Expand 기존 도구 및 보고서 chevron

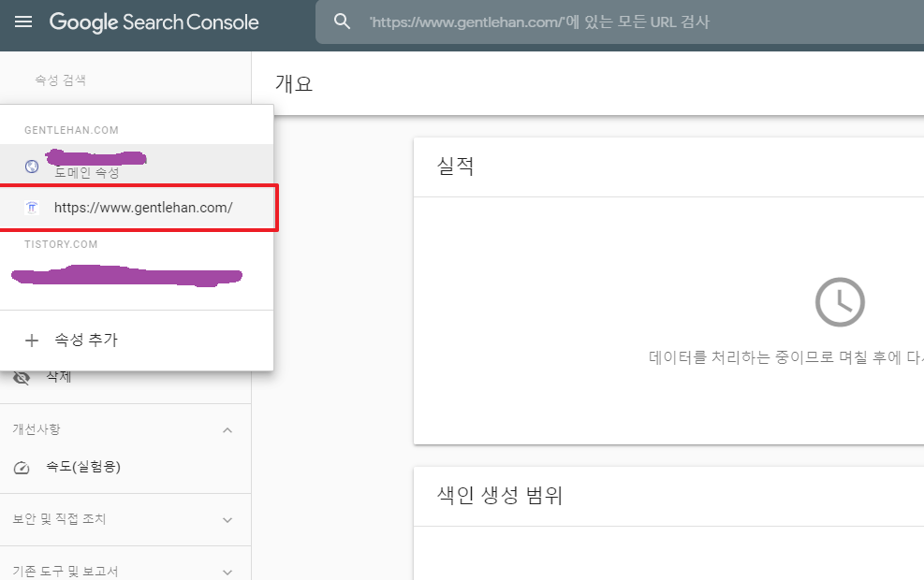[x=227, y=572]
